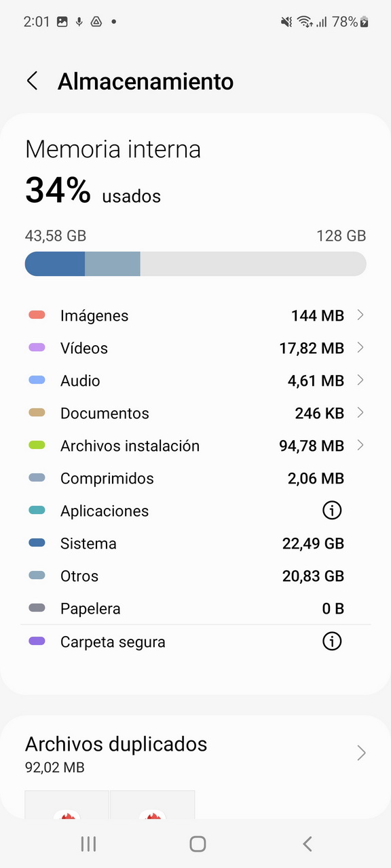391x868 pixels.
Task: Open the Archivos duplicados section arrow
Action: click(x=362, y=753)
